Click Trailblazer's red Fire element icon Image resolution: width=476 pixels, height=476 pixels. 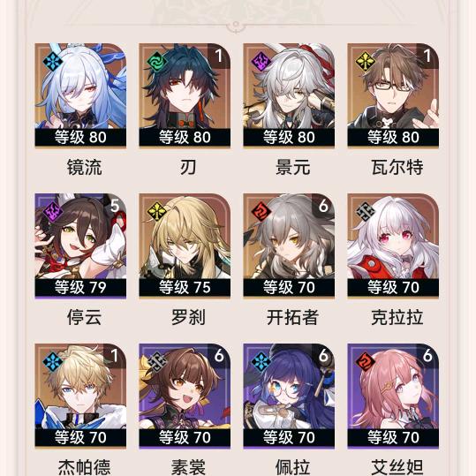pyautogui.click(x=261, y=212)
